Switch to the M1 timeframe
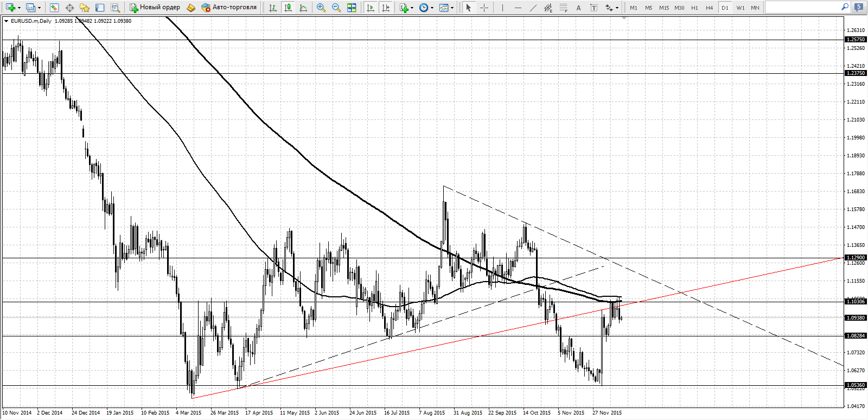Screen dimensions: 868x420 [x=634, y=8]
